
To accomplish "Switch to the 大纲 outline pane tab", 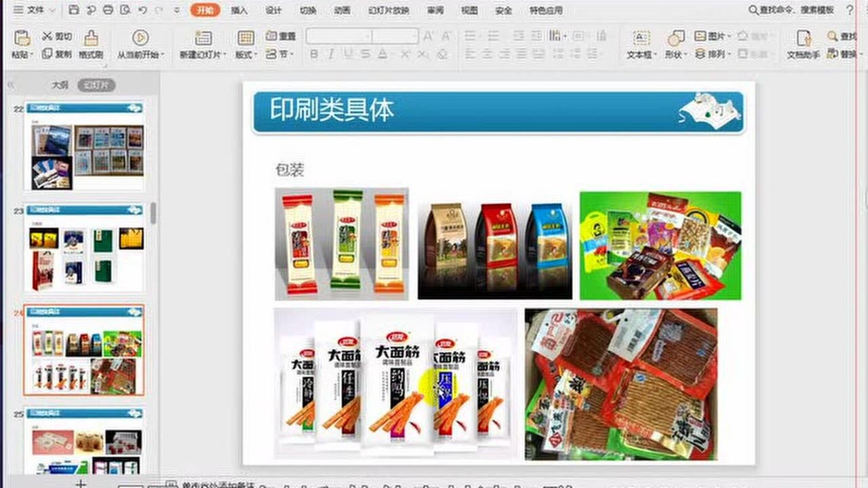I will click(x=60, y=85).
